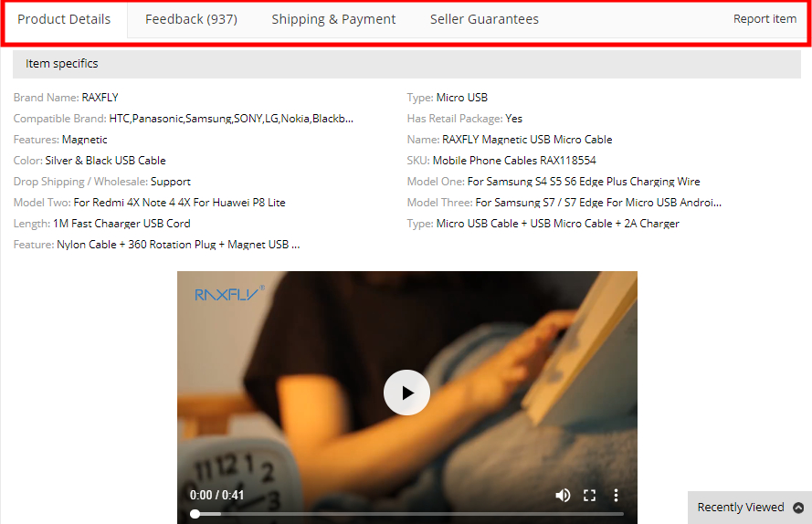Expand Recently Viewed using the chevron icon
The height and width of the screenshot is (524, 812).
tap(798, 508)
